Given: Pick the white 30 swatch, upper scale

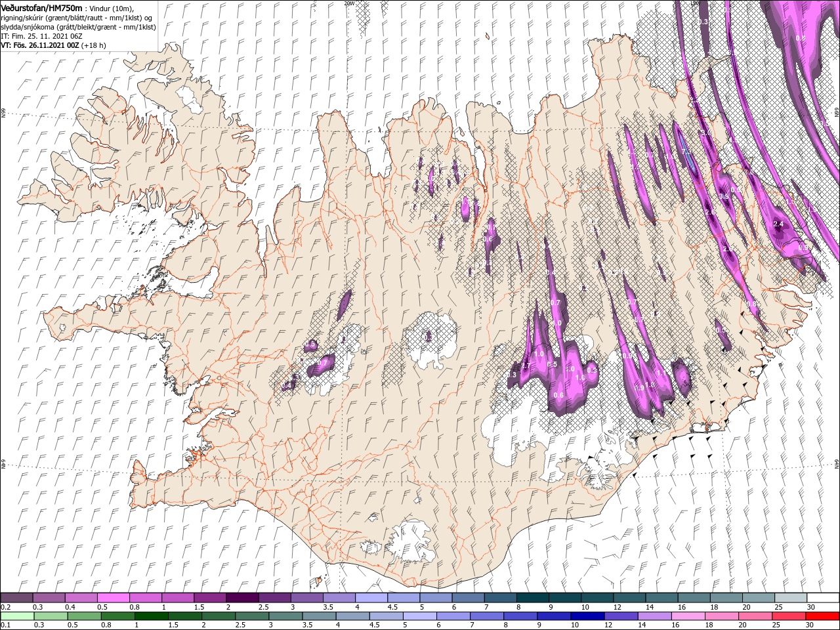Looking at the screenshot, I should tap(823, 598).
